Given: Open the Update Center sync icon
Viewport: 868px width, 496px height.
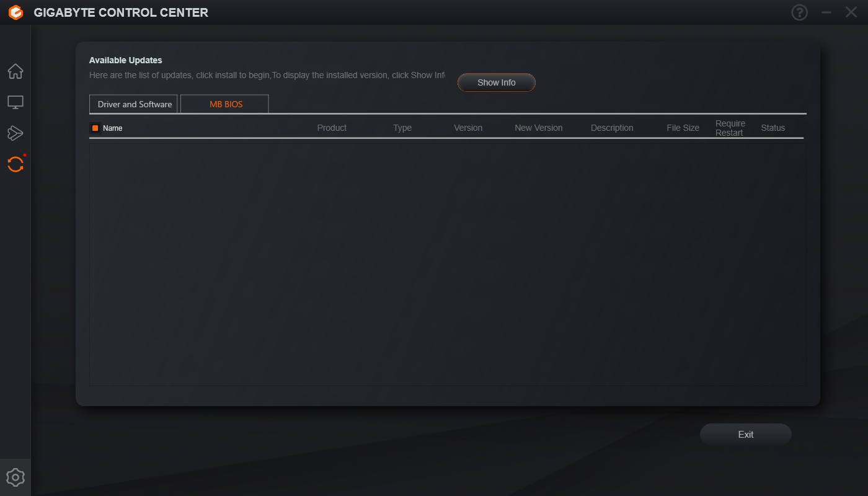Looking at the screenshot, I should 15,164.
